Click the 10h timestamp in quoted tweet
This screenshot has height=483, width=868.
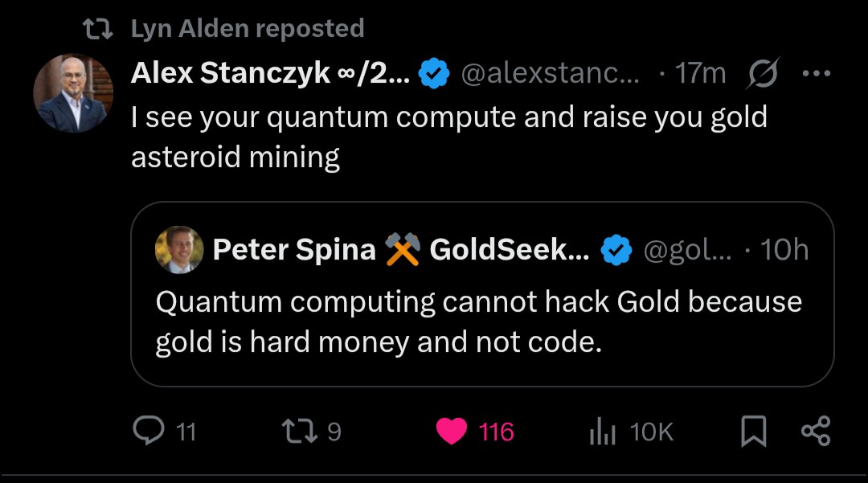point(784,251)
